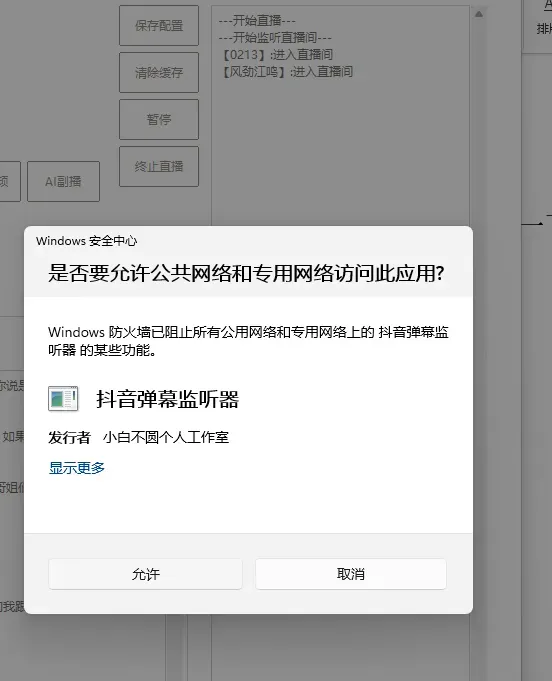The image size is (552, 681).
Task: Click the AI副播 button in the background window
Action: (x=63, y=182)
